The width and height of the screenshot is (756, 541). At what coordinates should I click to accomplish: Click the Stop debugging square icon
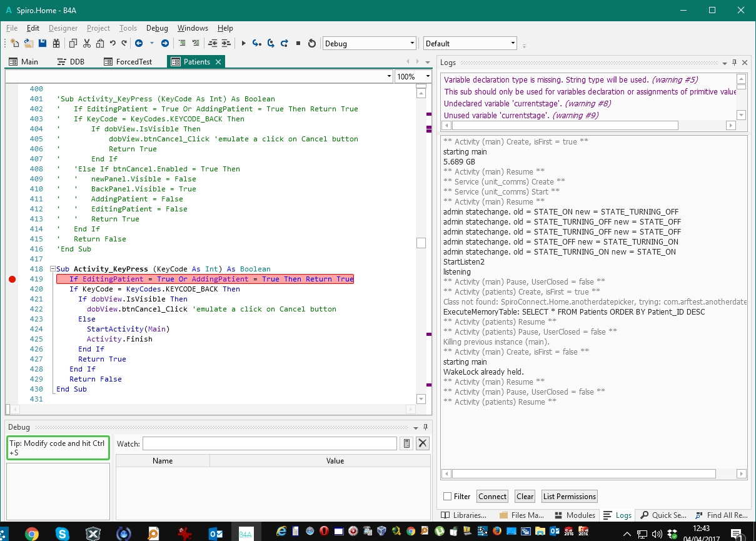298,43
